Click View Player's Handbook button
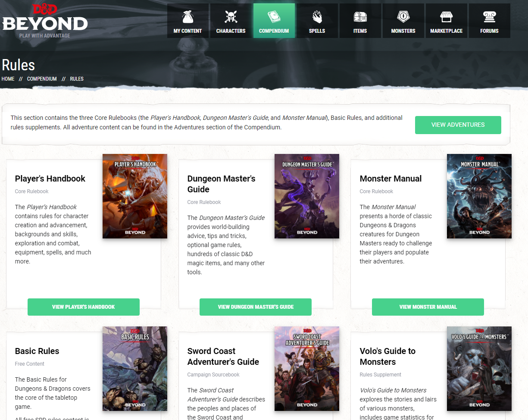Viewport: 528px width, 420px height. tap(84, 307)
